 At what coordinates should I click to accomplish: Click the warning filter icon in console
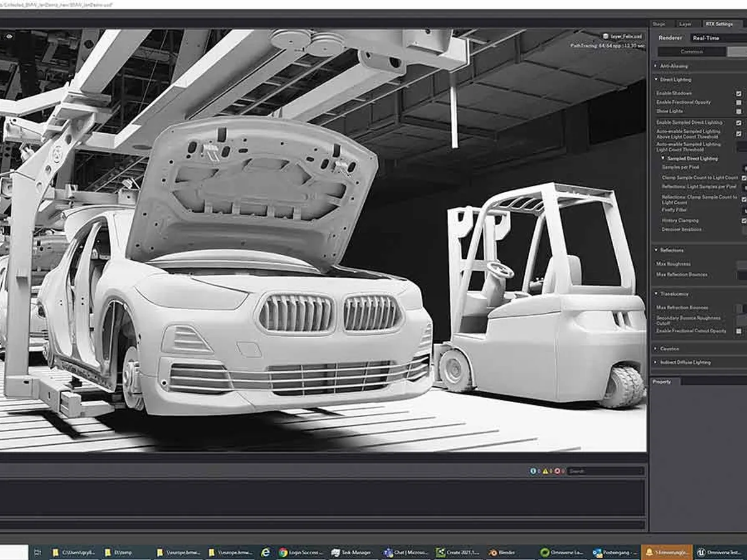(545, 471)
